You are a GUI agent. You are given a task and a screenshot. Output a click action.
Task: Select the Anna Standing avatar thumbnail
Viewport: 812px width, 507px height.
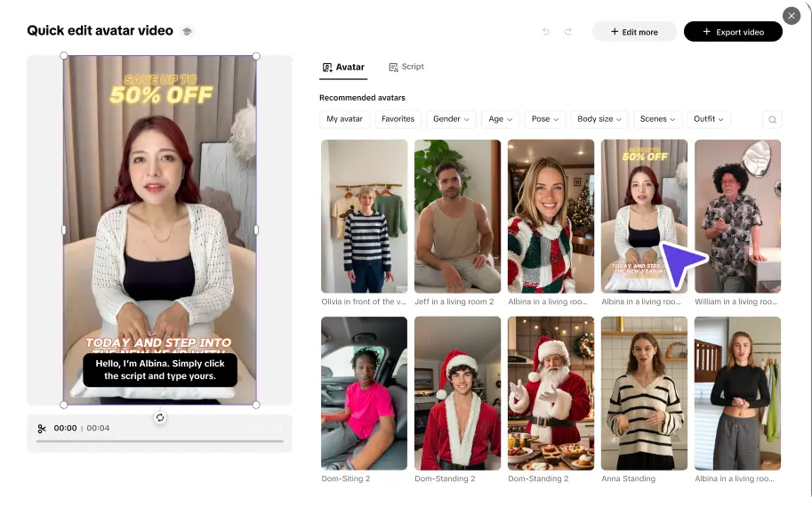[644, 393]
